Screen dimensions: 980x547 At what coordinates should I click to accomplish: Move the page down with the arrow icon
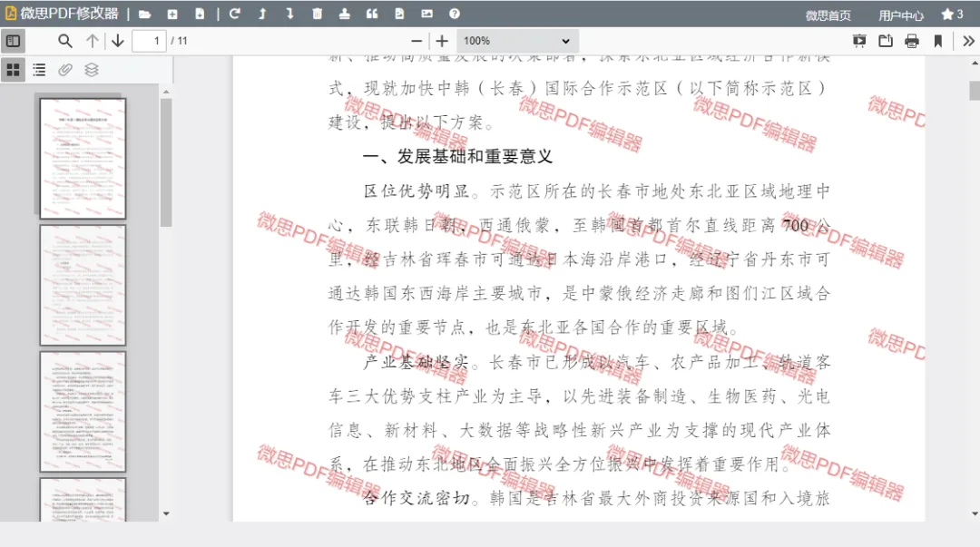click(x=289, y=14)
